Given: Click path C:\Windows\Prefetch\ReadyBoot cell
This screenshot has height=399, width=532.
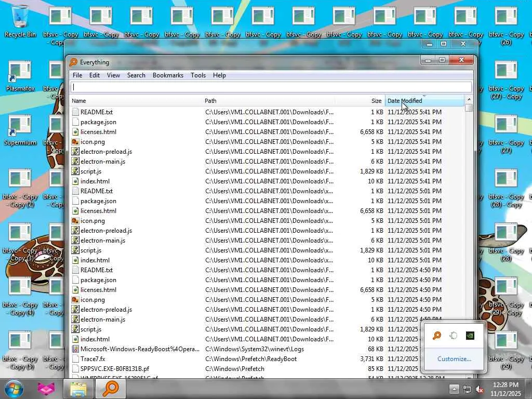Looking at the screenshot, I should coord(251,358).
